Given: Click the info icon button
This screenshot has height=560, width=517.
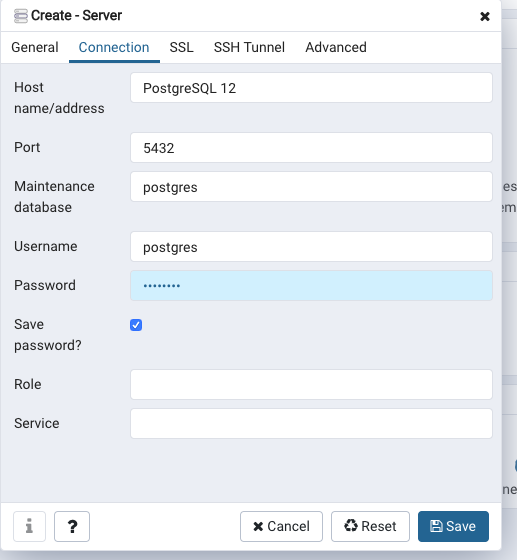Looking at the screenshot, I should click(29, 526).
